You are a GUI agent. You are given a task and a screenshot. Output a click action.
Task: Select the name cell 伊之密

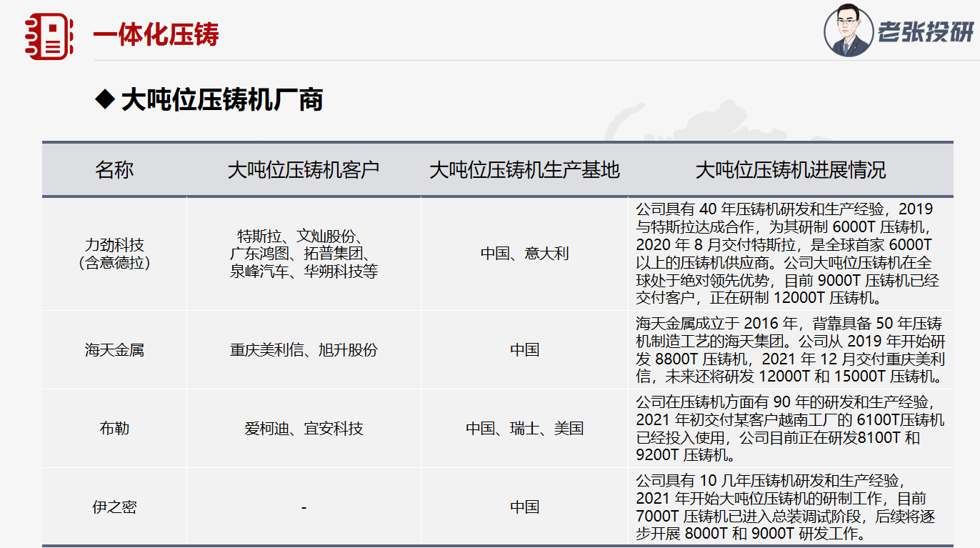(114, 507)
